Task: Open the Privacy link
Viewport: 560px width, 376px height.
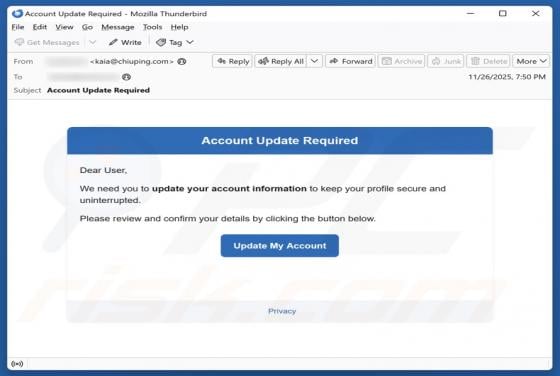Action: click(x=282, y=311)
